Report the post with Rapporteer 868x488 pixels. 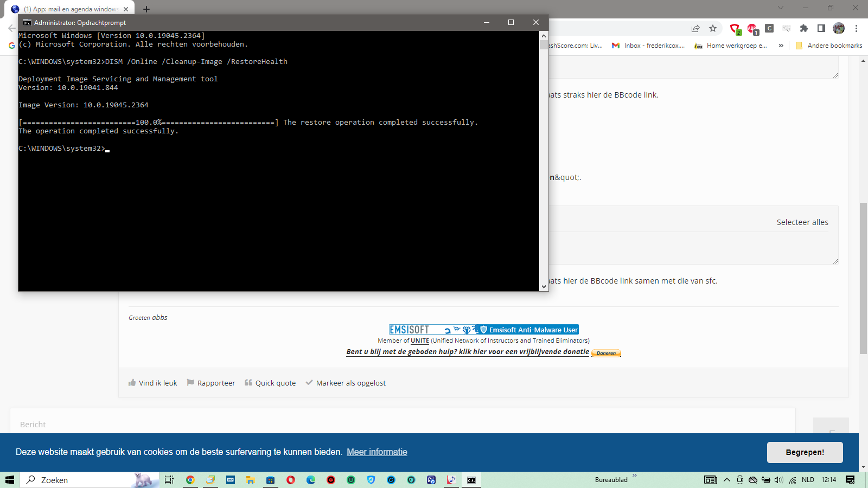click(x=211, y=383)
